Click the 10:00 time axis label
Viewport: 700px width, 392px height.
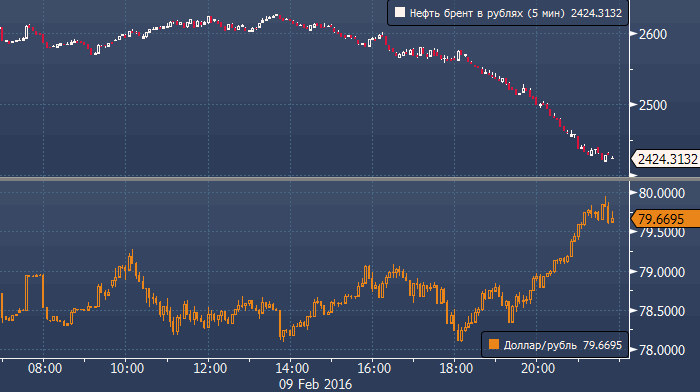click(x=127, y=368)
